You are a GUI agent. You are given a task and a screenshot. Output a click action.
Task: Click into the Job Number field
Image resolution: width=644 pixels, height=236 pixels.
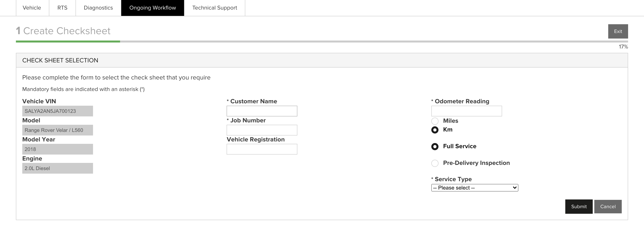(x=262, y=130)
